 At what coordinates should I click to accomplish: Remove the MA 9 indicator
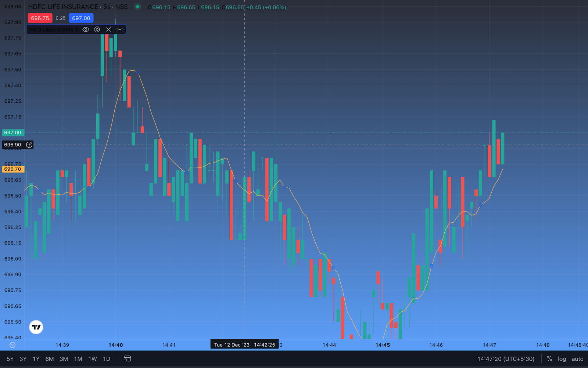pos(108,29)
